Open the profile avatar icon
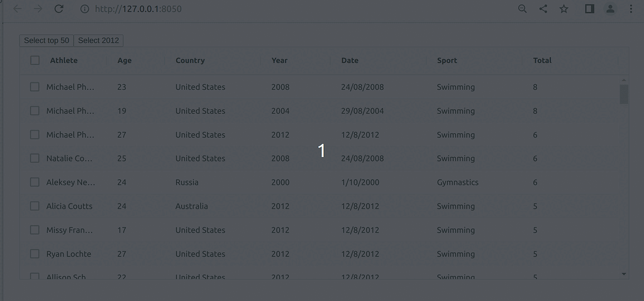The image size is (644, 301). [610, 9]
